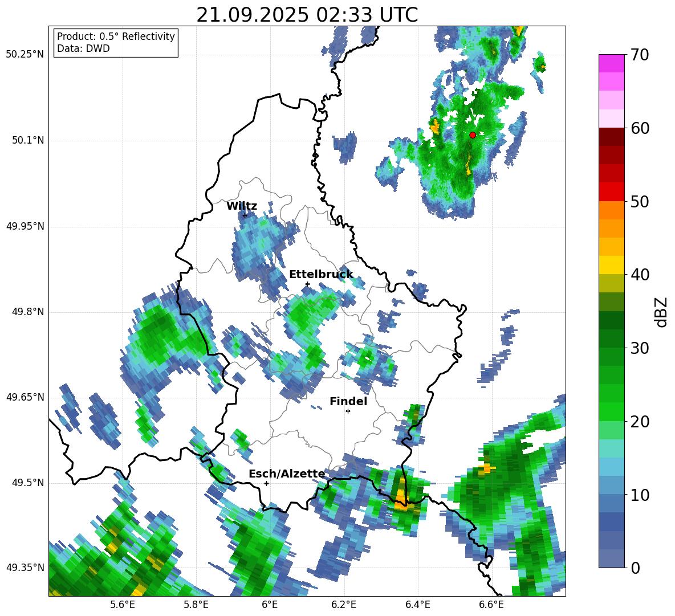
Task: Click the 49.5°N latitude label
Action: coord(28,483)
